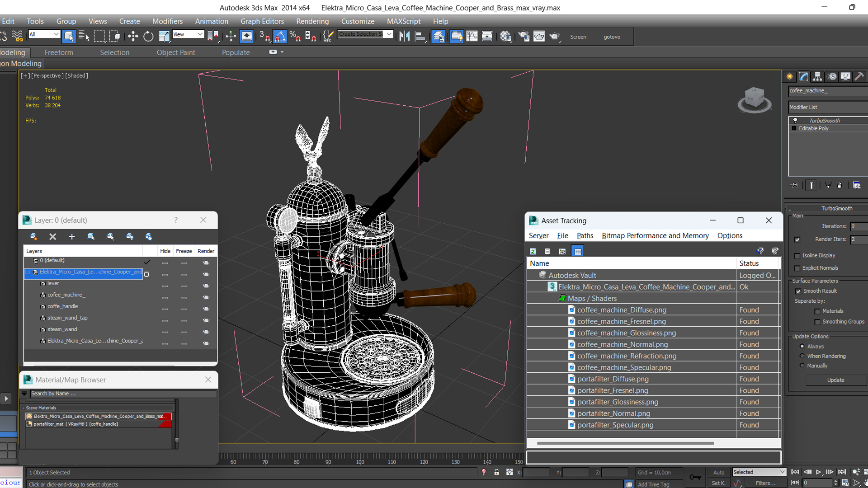
Task: Toggle the TurboSmooth modifier lightbulb
Action: pyautogui.click(x=795, y=121)
